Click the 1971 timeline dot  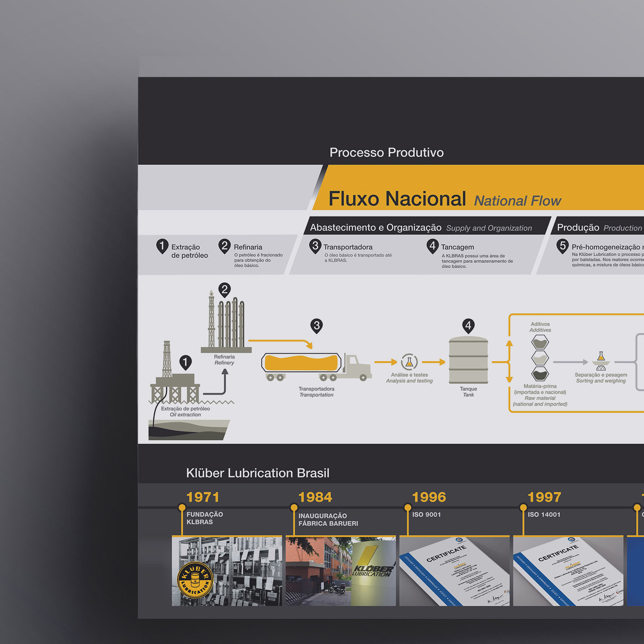[182, 508]
